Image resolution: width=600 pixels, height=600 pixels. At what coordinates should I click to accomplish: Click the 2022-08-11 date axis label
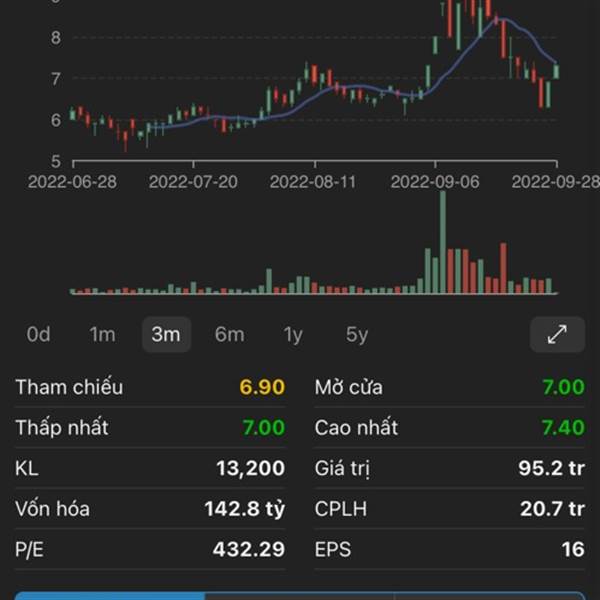[313, 182]
